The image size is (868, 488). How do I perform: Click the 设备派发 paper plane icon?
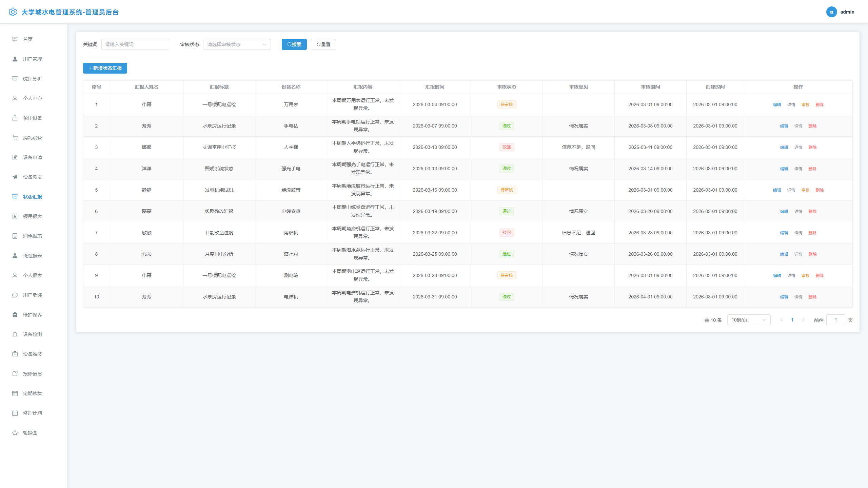(x=15, y=177)
